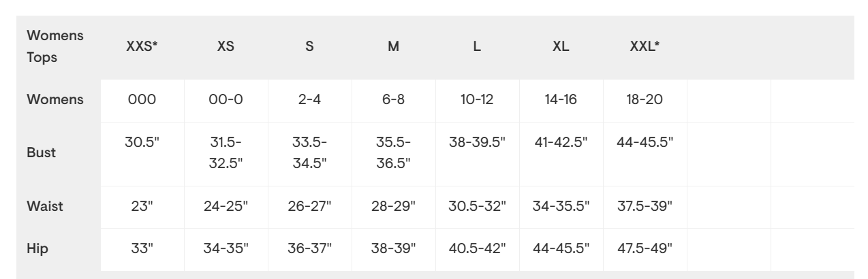Select the XS column header
Viewport: 868px width, 279px height.
226,48
